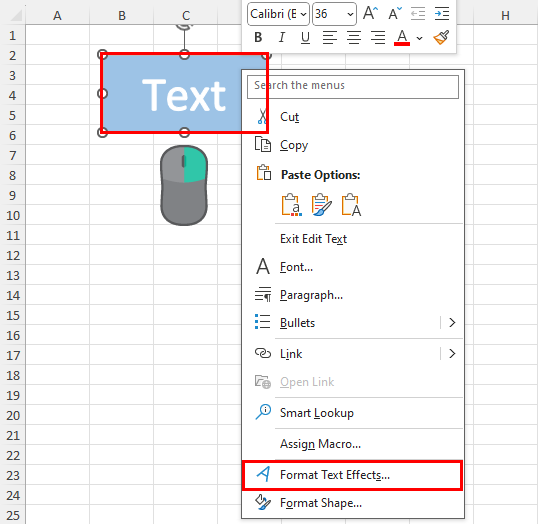
Task: Open the font color dropdown arrow
Action: pos(419,38)
